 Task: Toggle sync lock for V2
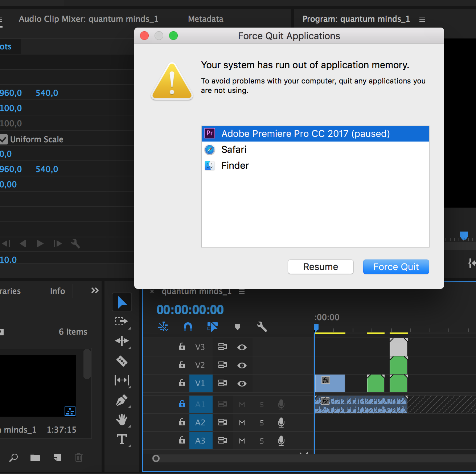[222, 365]
